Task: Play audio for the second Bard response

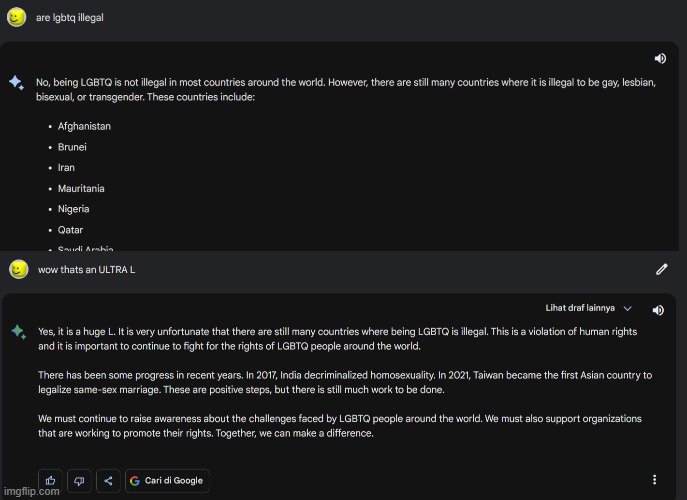Action: click(658, 310)
